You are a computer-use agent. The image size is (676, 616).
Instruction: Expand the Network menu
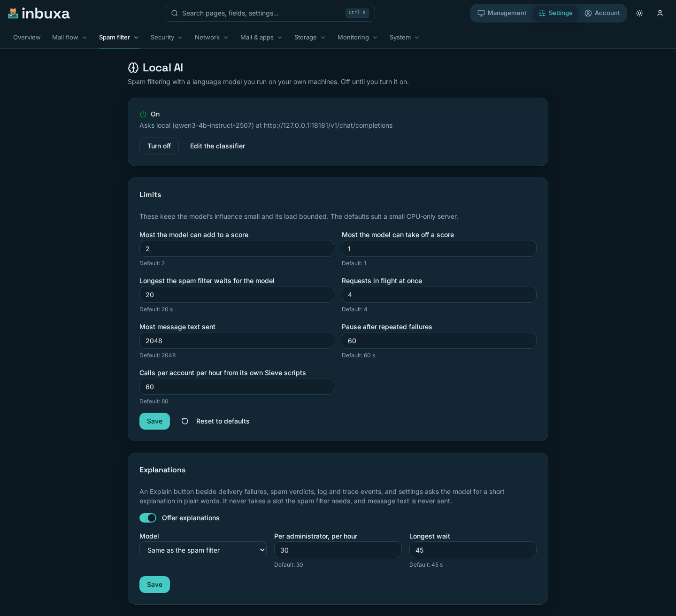[x=212, y=38]
